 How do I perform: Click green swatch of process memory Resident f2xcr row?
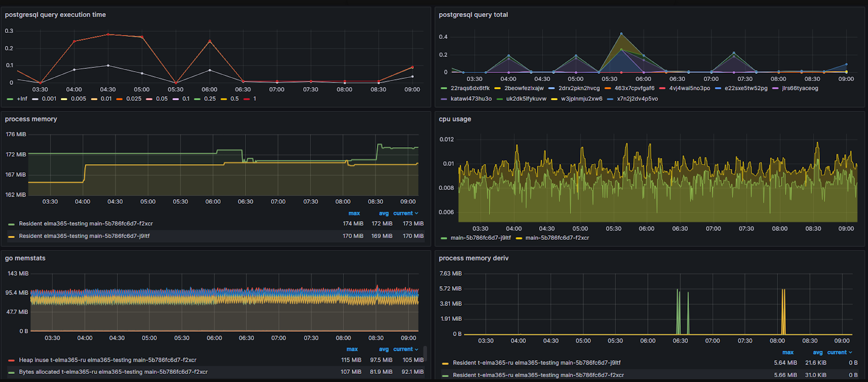(x=11, y=224)
